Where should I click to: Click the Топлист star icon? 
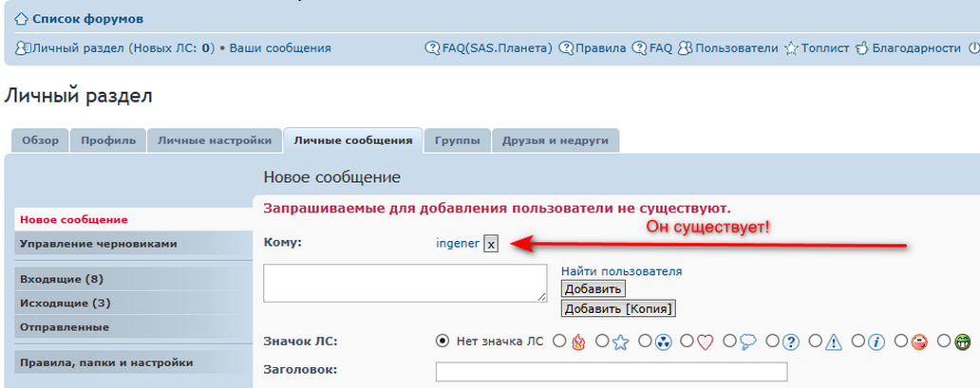791,47
